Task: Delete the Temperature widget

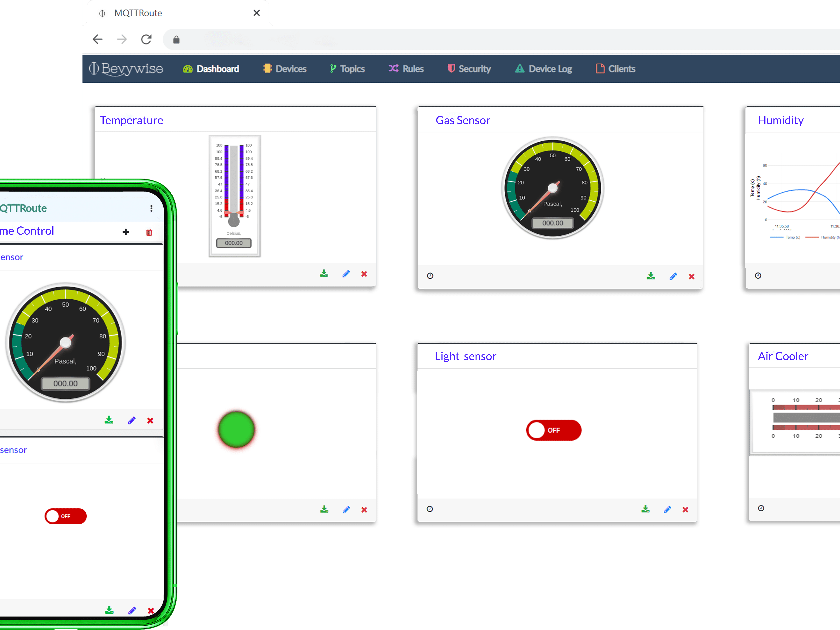Action: coord(364,274)
